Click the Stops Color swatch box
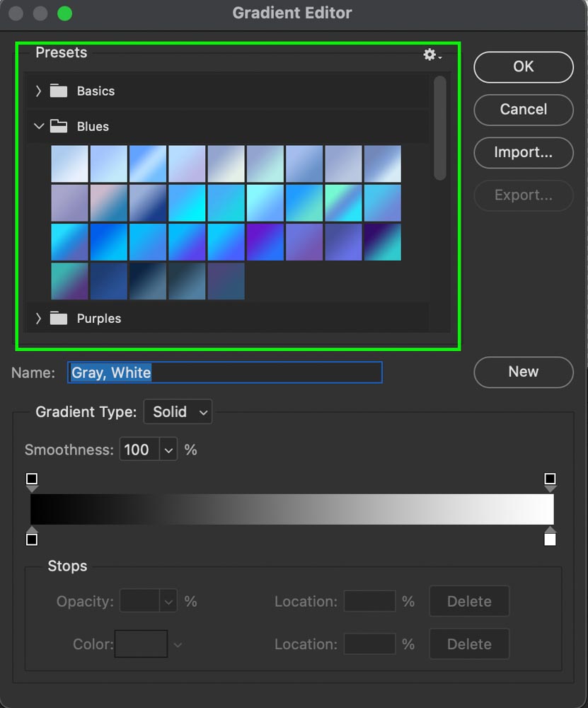This screenshot has width=588, height=708. click(142, 644)
